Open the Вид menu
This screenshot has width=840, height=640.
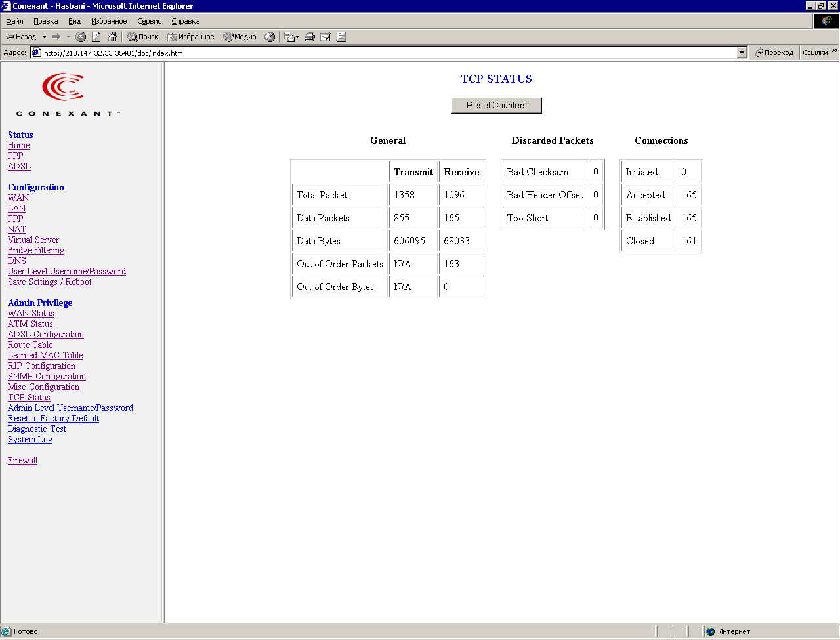coord(75,21)
